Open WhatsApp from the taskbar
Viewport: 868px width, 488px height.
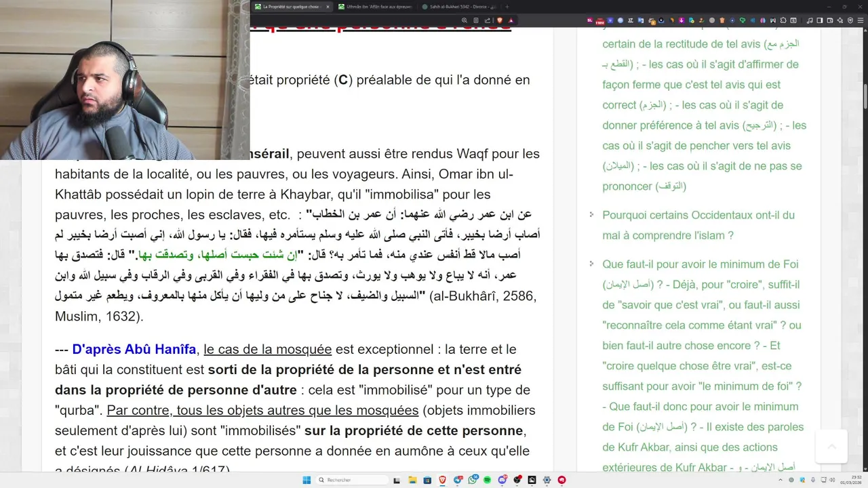point(473,480)
